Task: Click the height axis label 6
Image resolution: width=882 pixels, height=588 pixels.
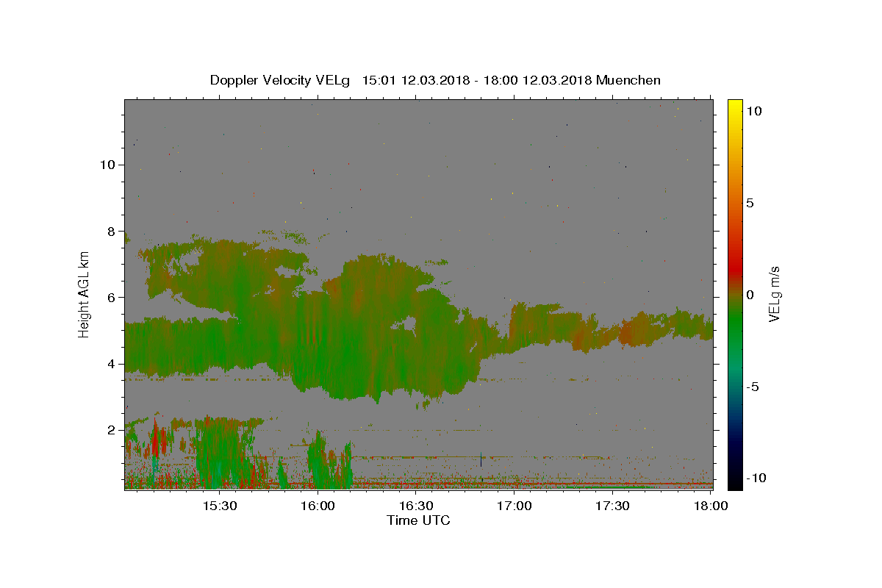Action: [112, 297]
